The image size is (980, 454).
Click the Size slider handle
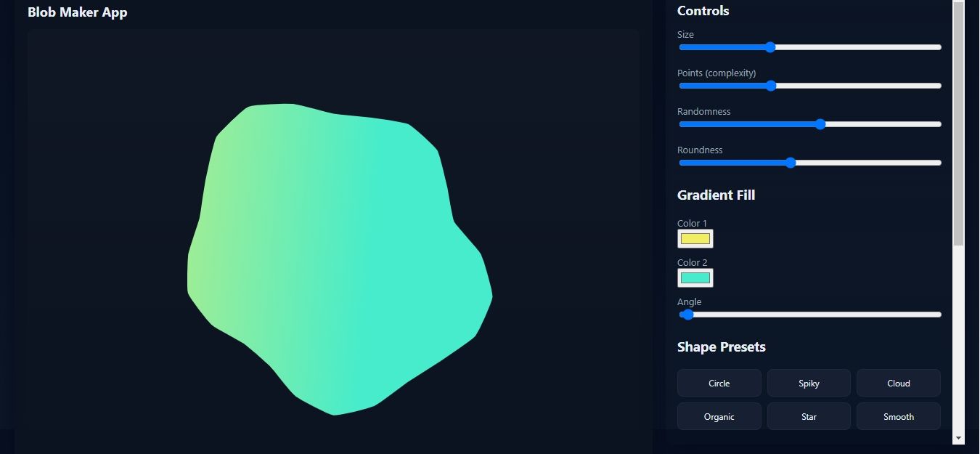click(x=770, y=47)
